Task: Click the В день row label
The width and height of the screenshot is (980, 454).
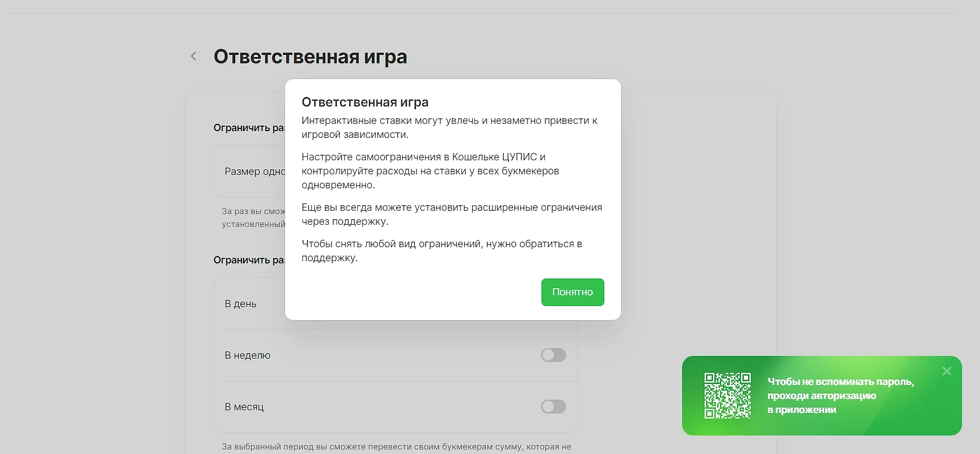Action: coord(241,304)
